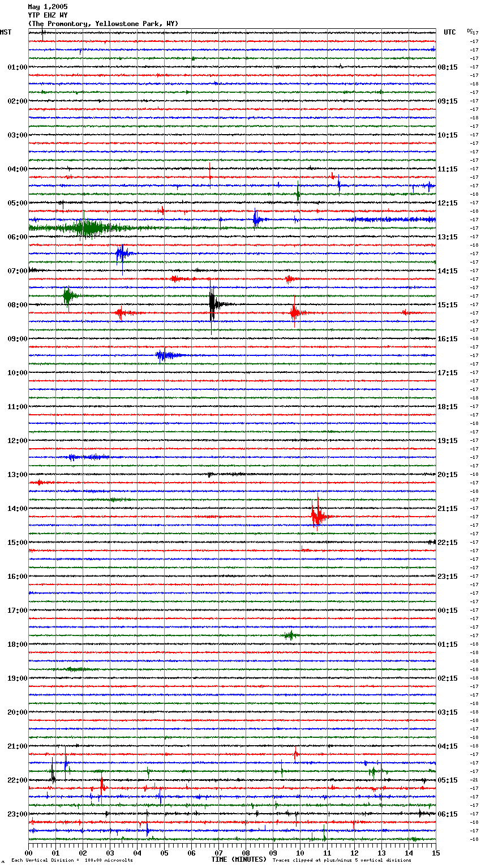
Task: Click 'Traces clipped at plus/minus 5 vertical divisions'
Action: (x=342, y=861)
